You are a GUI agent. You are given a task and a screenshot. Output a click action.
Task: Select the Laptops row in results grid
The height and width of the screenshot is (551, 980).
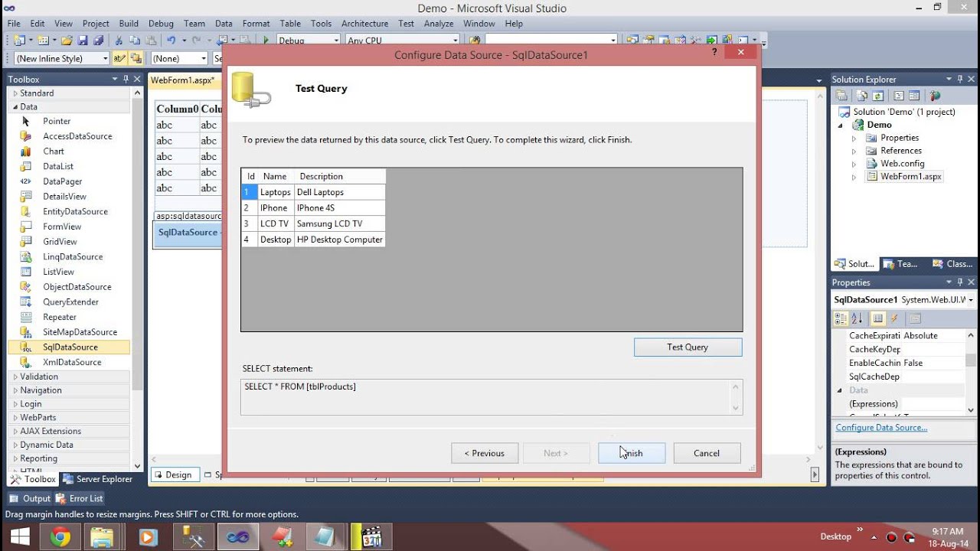point(313,192)
